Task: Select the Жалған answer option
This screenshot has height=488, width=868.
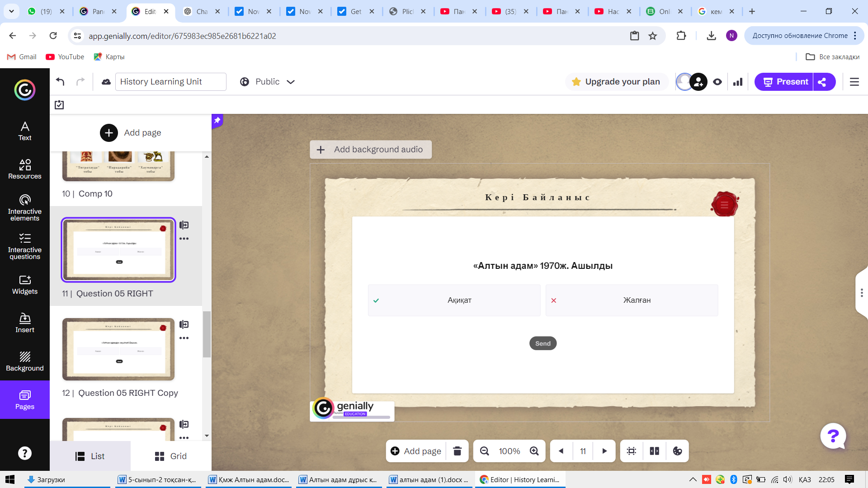Action: coord(632,300)
